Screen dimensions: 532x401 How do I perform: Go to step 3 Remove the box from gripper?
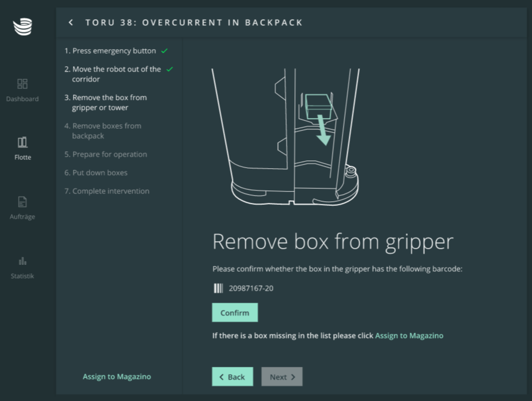[x=105, y=102]
